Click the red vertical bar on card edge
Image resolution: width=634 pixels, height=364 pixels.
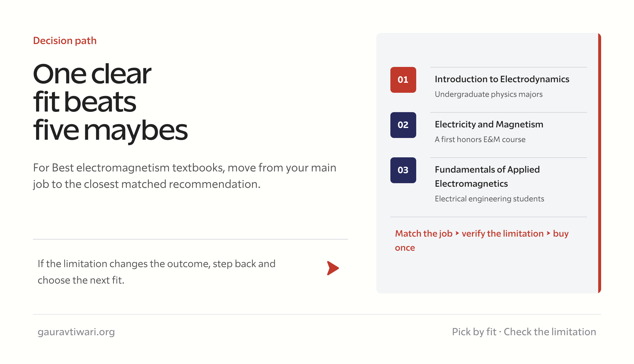point(600,163)
